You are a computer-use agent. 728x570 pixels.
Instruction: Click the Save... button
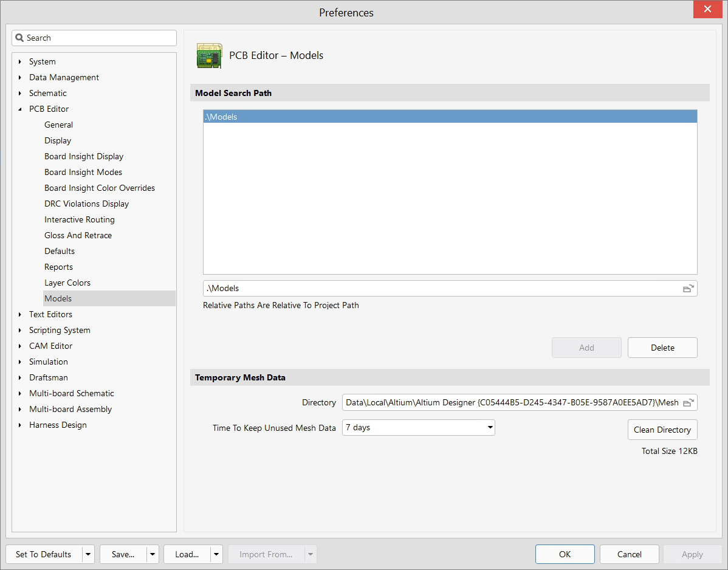(x=123, y=554)
